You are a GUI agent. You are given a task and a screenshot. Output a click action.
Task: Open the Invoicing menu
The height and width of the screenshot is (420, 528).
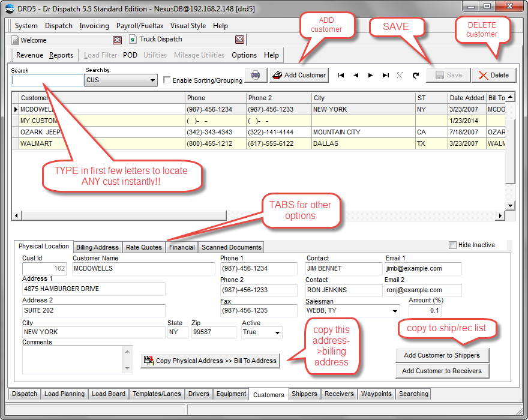pos(94,26)
